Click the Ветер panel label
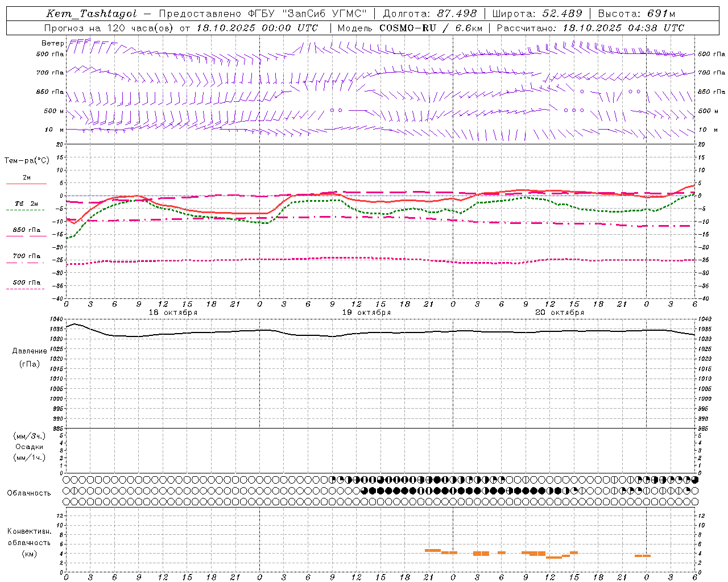This screenshot has height=582, width=728. click(x=52, y=43)
